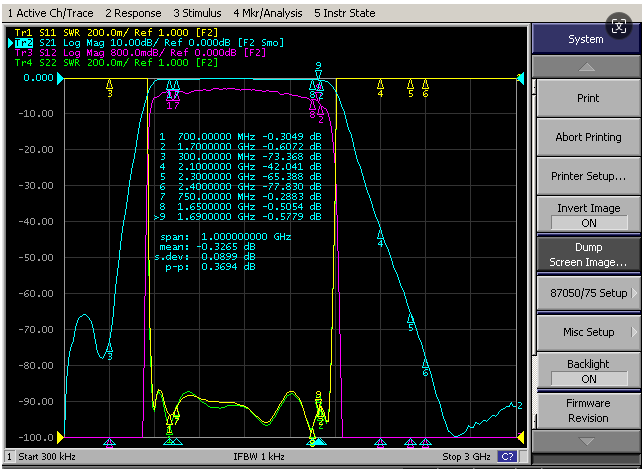Click the channel 1 indicator in status bar
The height and width of the screenshot is (469, 644).
[x=9, y=457]
